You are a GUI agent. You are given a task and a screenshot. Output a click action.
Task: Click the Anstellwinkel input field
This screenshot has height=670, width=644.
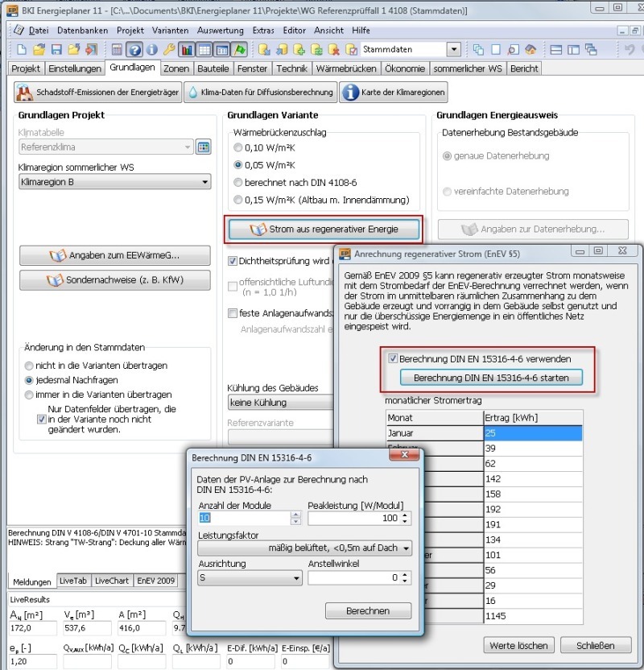(354, 578)
